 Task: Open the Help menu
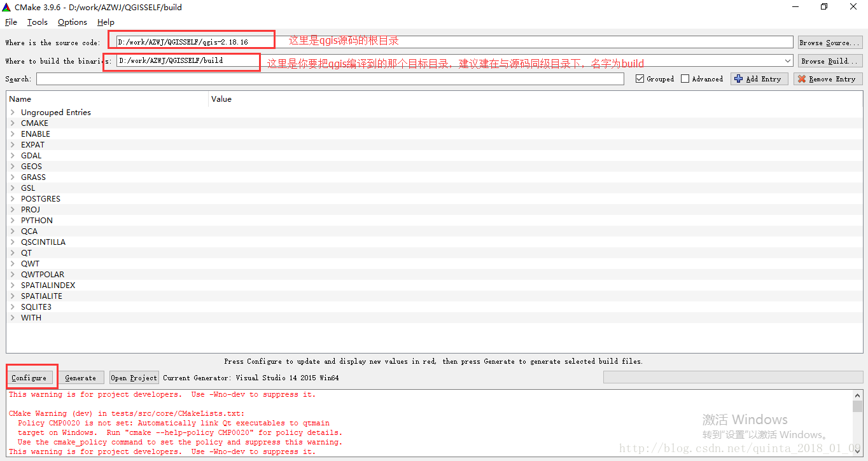click(x=106, y=22)
